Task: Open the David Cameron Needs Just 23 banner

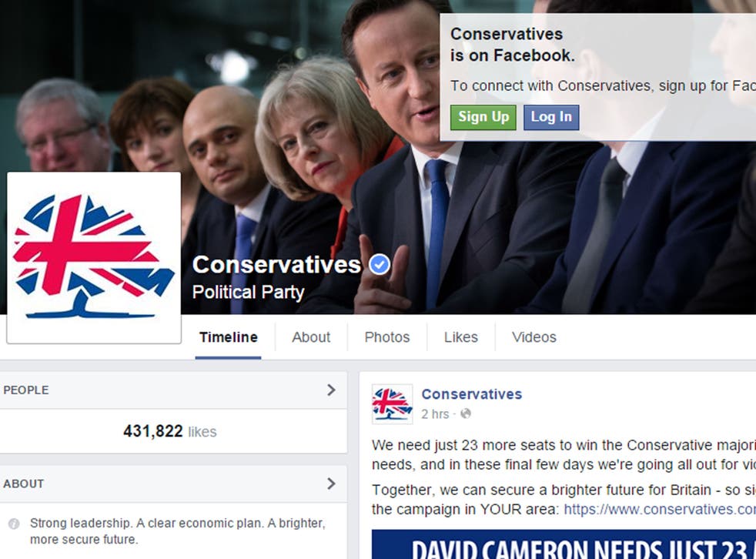Action: coord(564,544)
